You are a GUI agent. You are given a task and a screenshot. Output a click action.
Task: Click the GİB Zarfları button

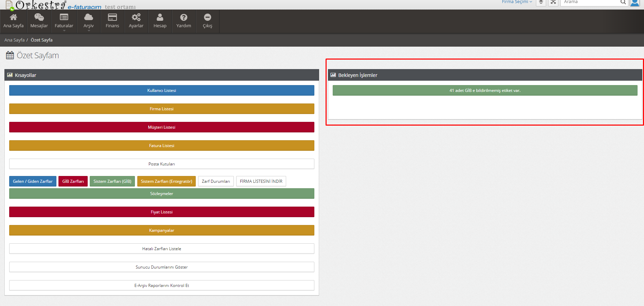pyautogui.click(x=73, y=181)
